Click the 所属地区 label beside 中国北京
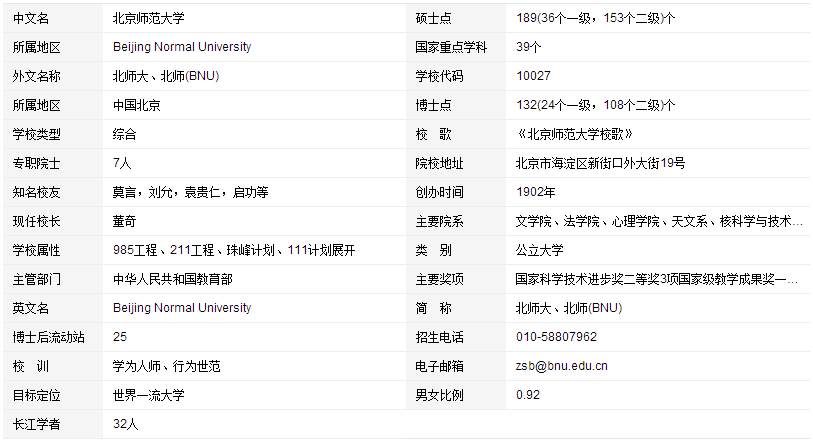 pyautogui.click(x=37, y=105)
